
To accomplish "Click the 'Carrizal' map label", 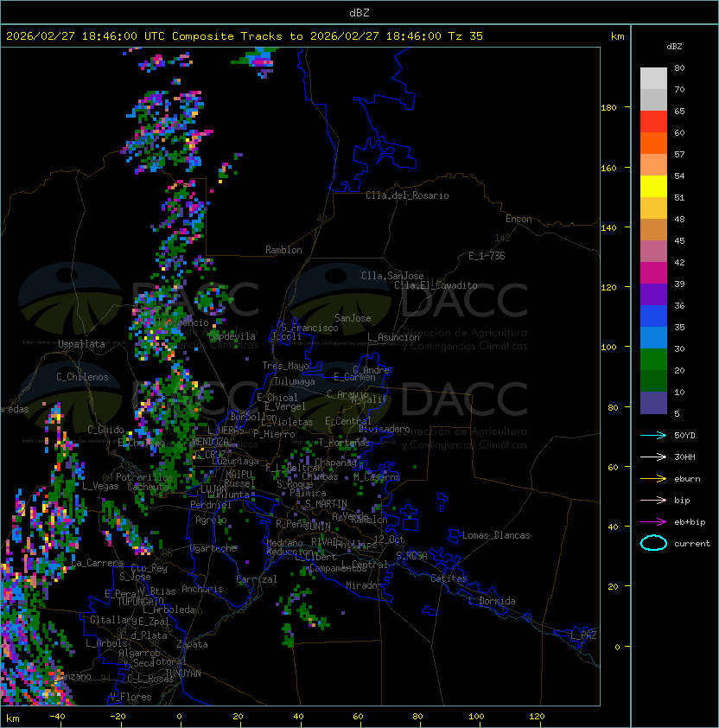I will coord(257,579).
